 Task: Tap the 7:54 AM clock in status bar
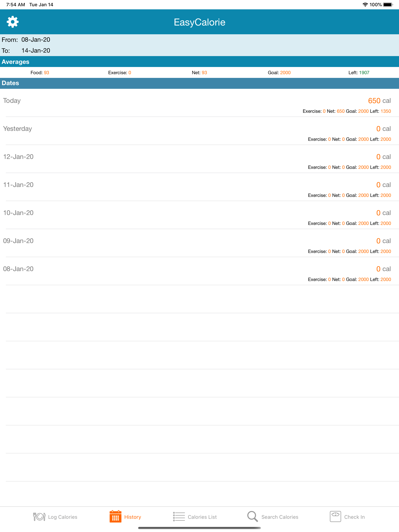click(x=15, y=4)
